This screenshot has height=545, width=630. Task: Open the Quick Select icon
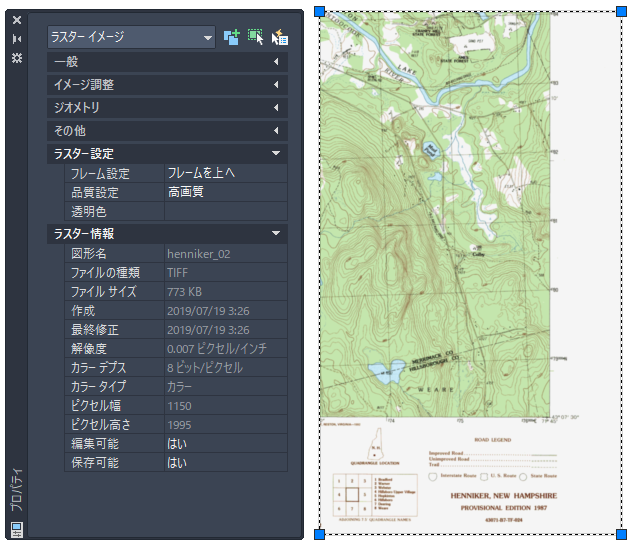coord(280,37)
